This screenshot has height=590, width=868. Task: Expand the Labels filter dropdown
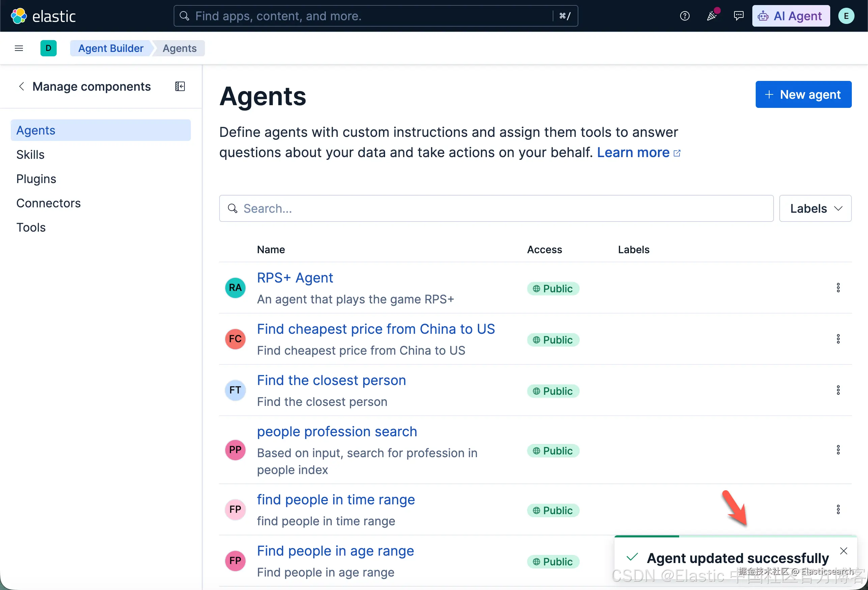click(x=815, y=208)
